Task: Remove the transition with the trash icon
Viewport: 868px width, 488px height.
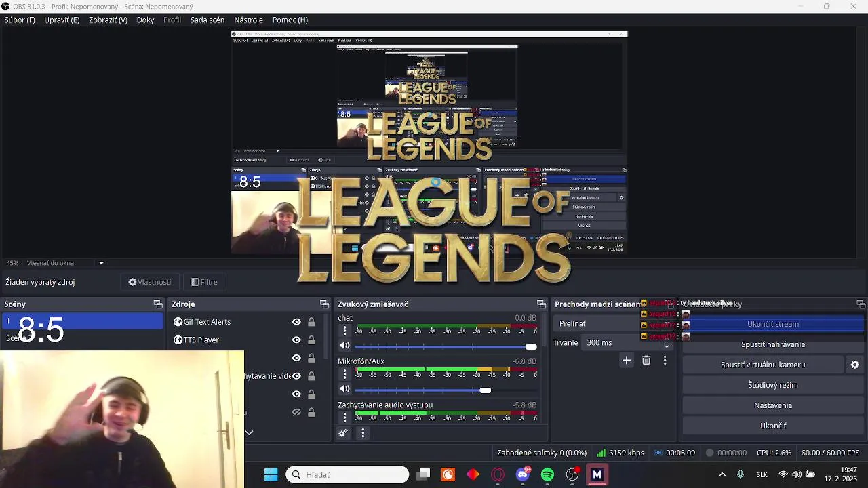Action: 646,361
